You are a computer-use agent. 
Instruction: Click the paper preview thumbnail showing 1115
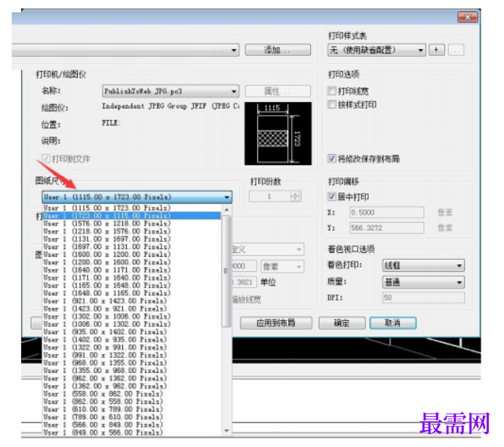click(x=278, y=134)
